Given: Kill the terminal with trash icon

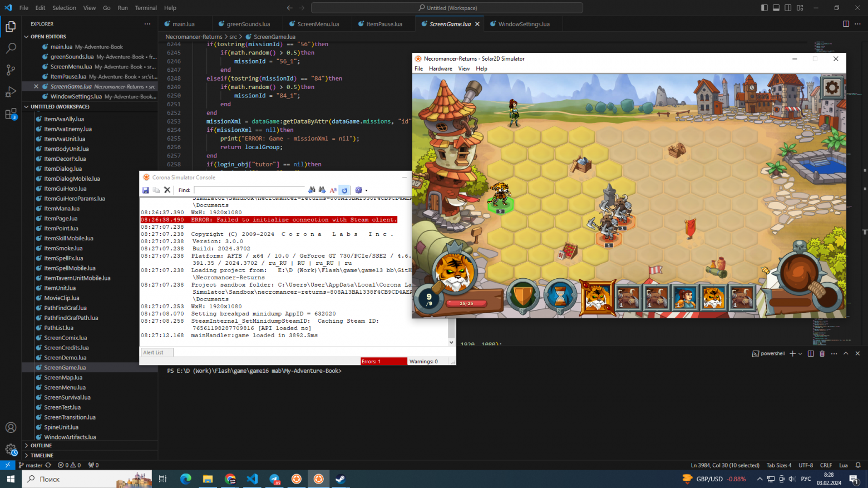Looking at the screenshot, I should 822,353.
